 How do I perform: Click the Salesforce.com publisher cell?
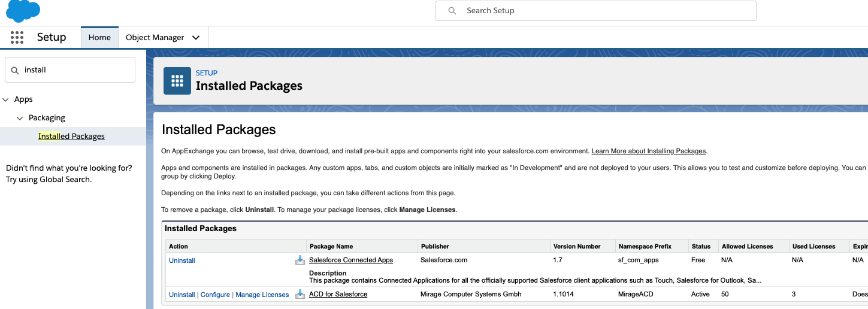pyautogui.click(x=444, y=260)
